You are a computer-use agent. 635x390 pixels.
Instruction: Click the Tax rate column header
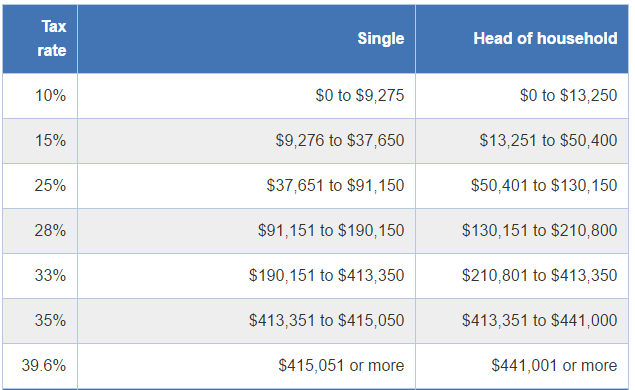point(40,39)
